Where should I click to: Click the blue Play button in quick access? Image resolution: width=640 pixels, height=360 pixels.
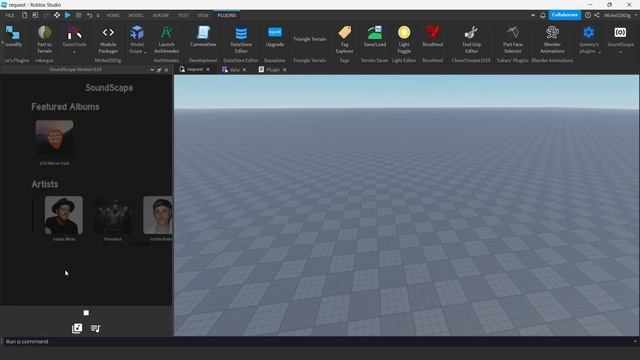coord(68,15)
